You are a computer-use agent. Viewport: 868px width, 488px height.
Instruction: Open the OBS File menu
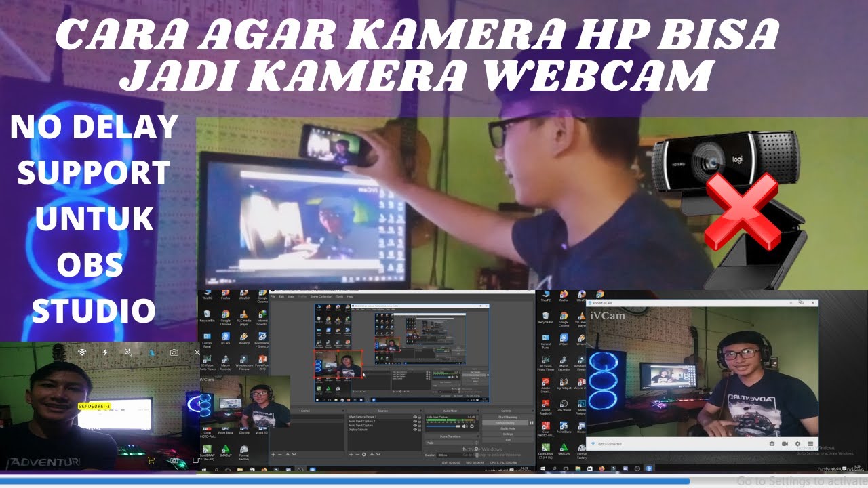(x=273, y=296)
